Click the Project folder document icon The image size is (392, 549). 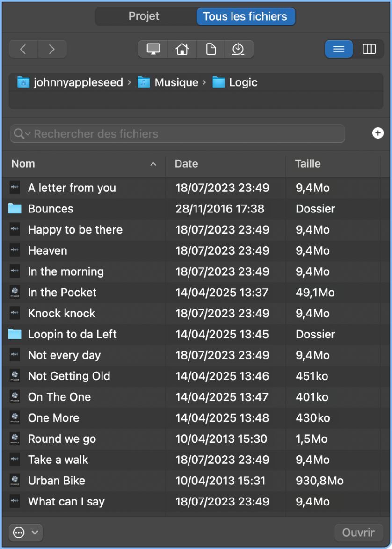tap(211, 49)
